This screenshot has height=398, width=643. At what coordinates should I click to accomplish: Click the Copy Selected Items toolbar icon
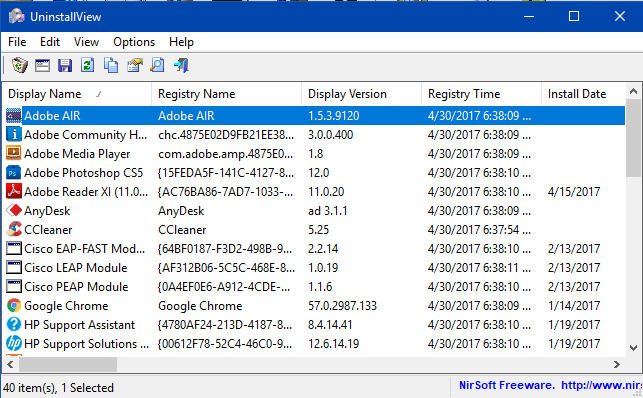coord(110,65)
